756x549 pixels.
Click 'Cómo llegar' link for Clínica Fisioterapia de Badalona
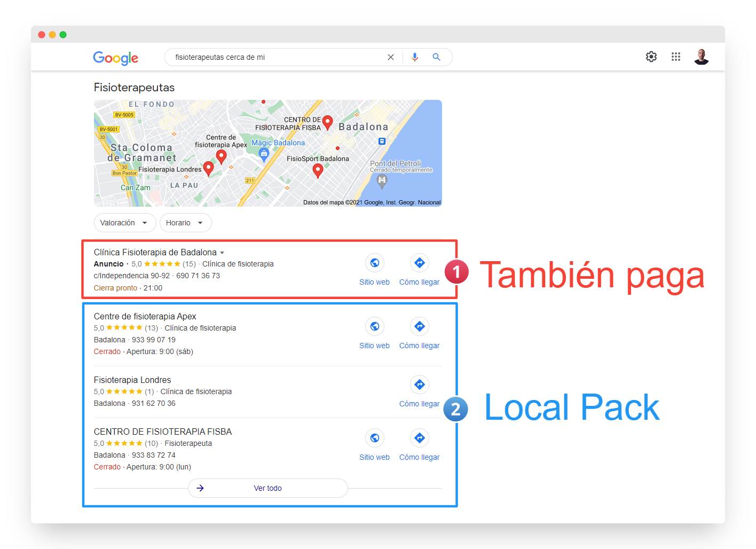tap(420, 282)
